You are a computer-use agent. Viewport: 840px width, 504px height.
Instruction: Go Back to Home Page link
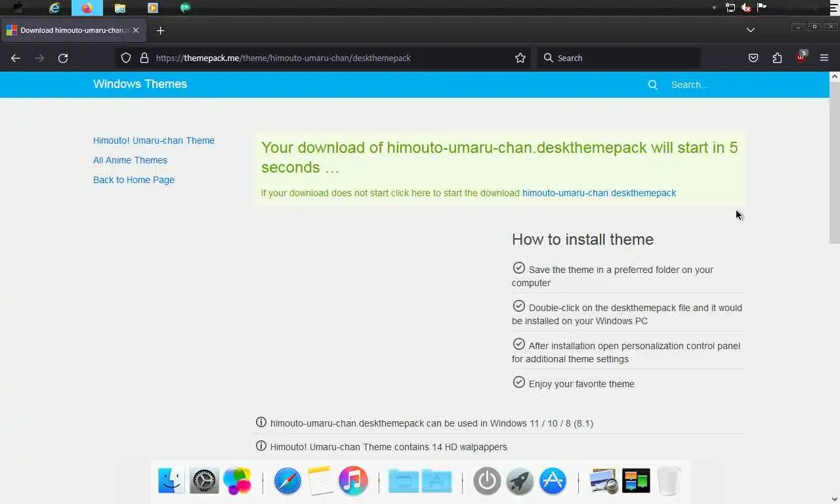(134, 180)
